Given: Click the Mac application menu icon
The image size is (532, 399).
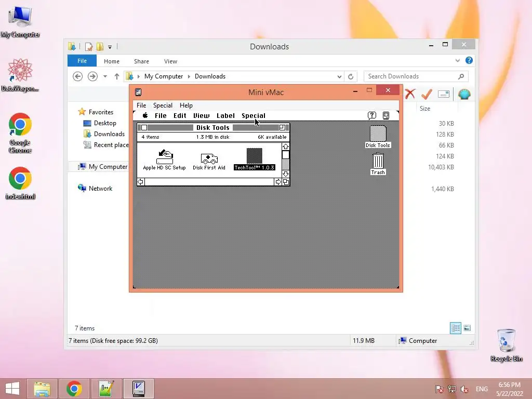Looking at the screenshot, I should (386, 115).
